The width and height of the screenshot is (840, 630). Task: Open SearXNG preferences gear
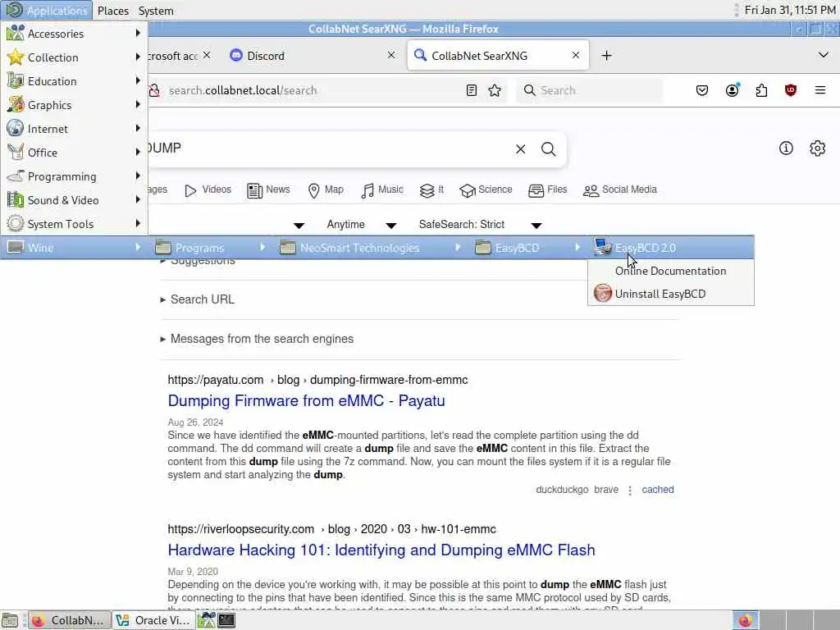point(818,148)
